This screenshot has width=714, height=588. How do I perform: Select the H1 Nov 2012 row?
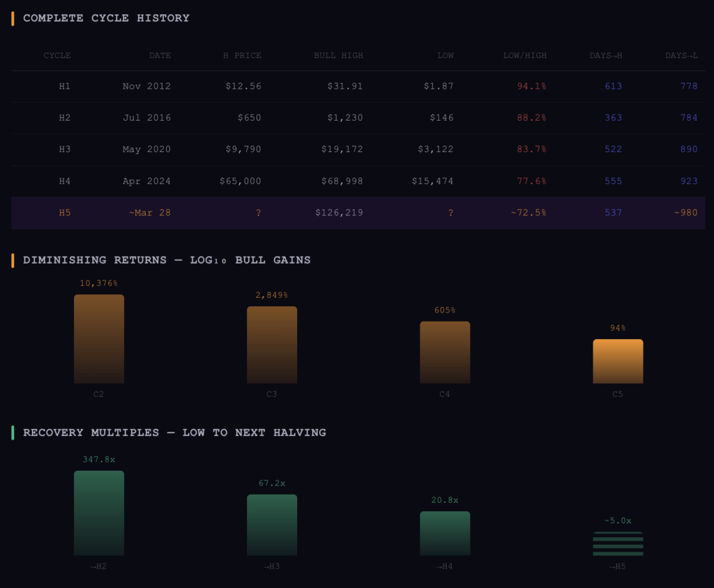358,86
